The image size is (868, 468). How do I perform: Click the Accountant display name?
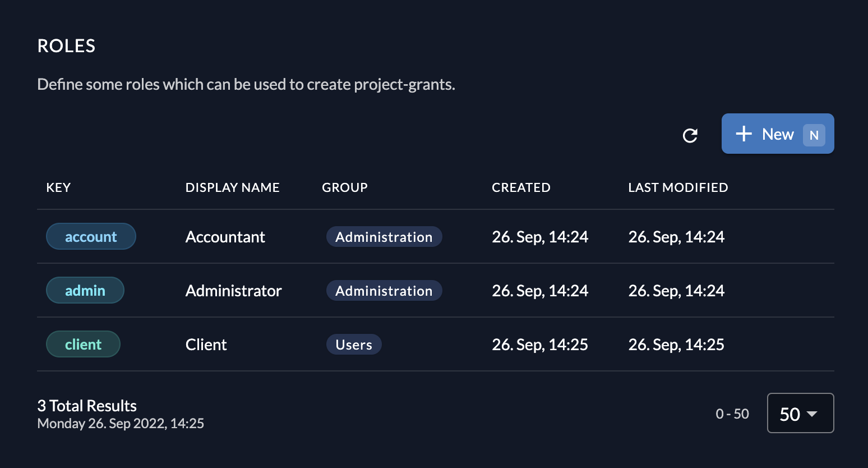coord(225,237)
